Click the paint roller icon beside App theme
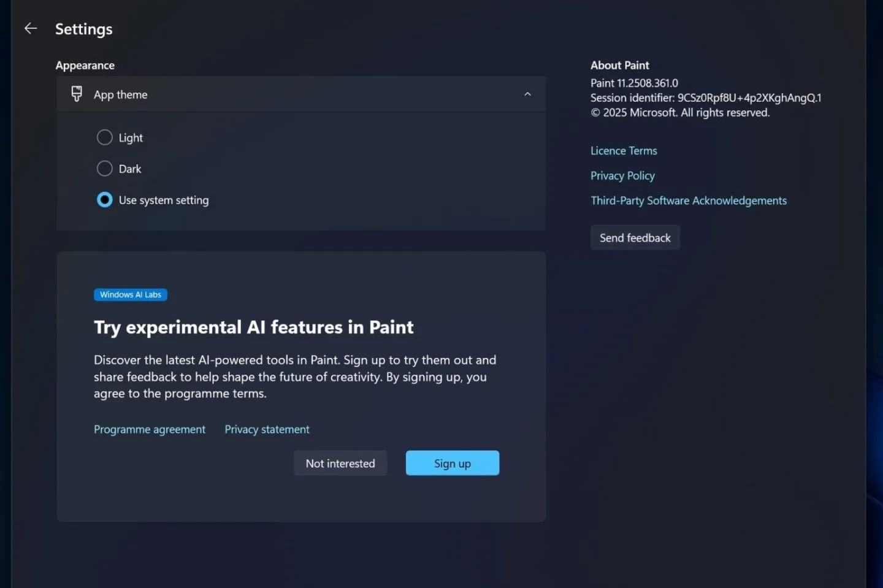This screenshot has height=588, width=883. (x=76, y=94)
